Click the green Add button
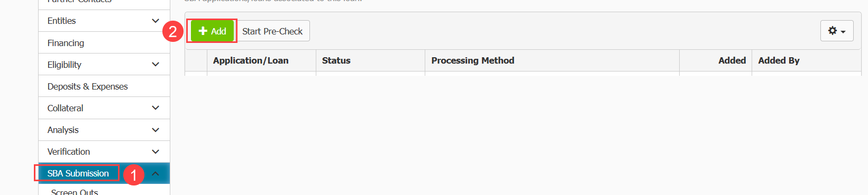This screenshot has width=868, height=195. (212, 31)
